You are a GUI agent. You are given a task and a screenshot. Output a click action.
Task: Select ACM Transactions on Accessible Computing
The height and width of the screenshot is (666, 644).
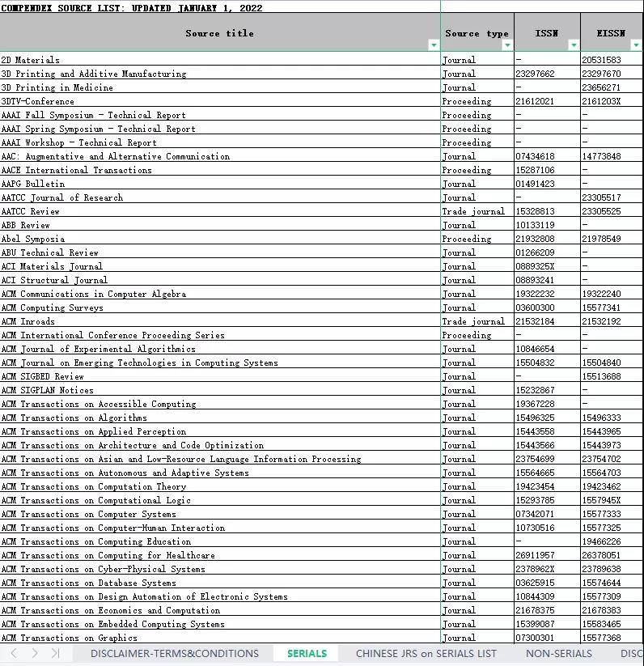(x=220, y=404)
